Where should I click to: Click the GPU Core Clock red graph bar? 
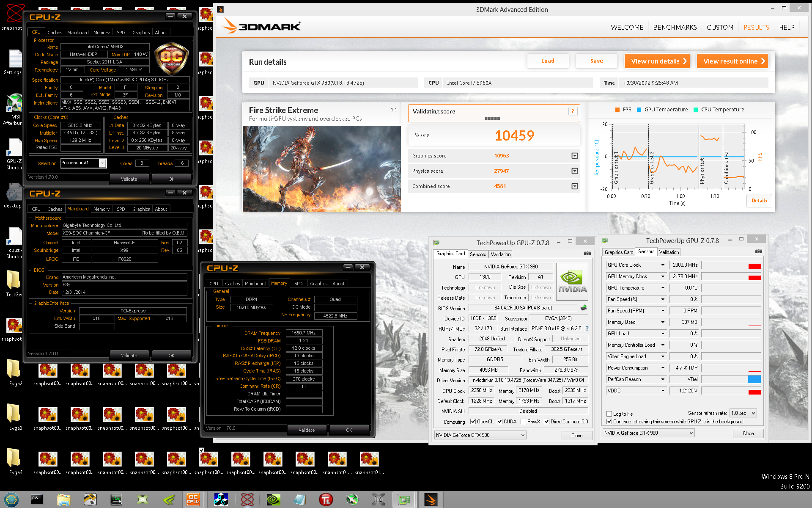coord(754,266)
